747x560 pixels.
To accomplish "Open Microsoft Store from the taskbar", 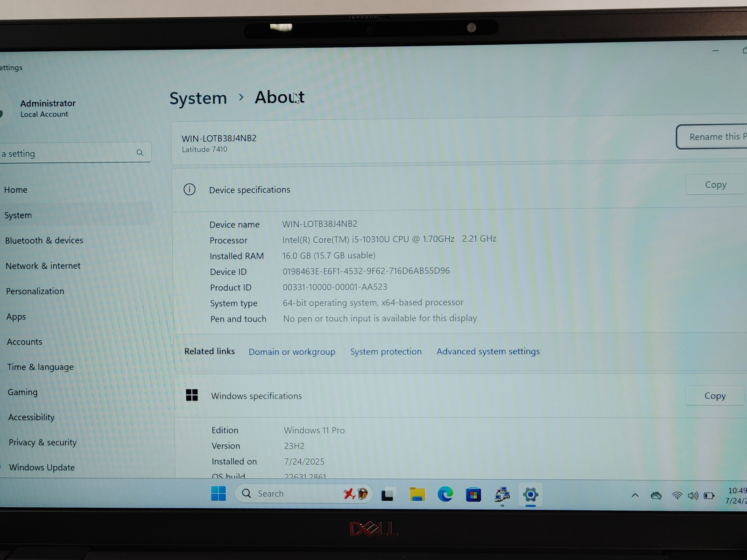I will pos(473,495).
